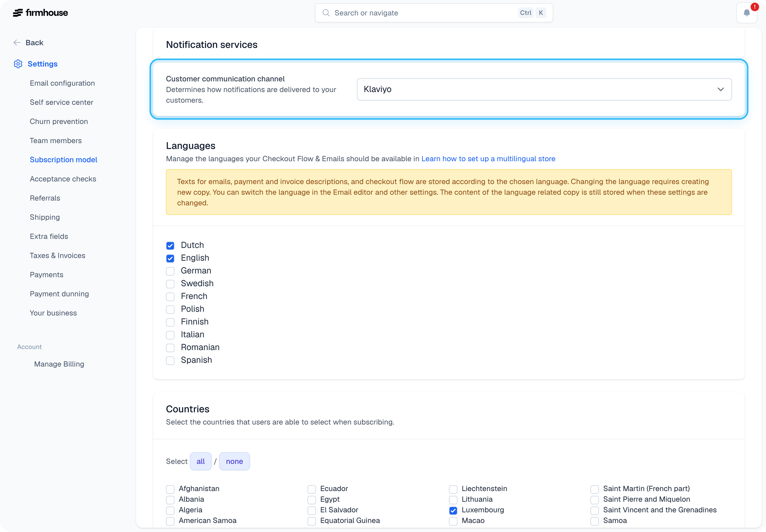The image size is (766, 532).
Task: Open Extra fields settings
Action: tap(49, 236)
